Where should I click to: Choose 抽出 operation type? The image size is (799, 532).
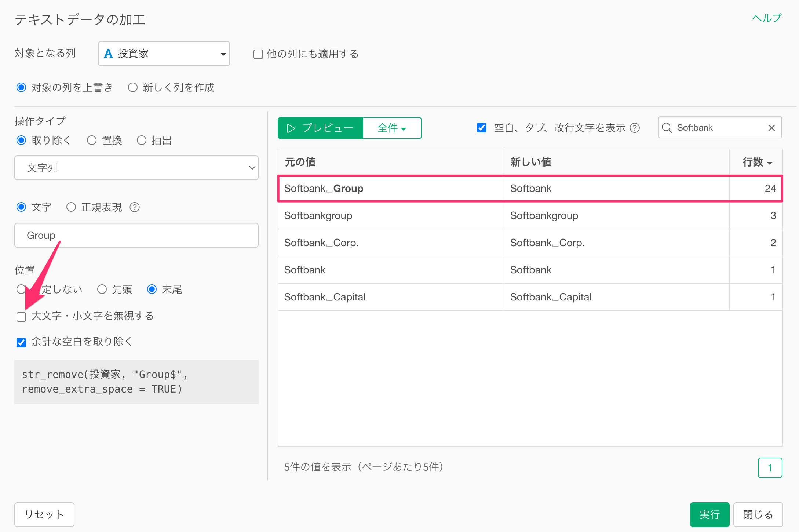142,140
